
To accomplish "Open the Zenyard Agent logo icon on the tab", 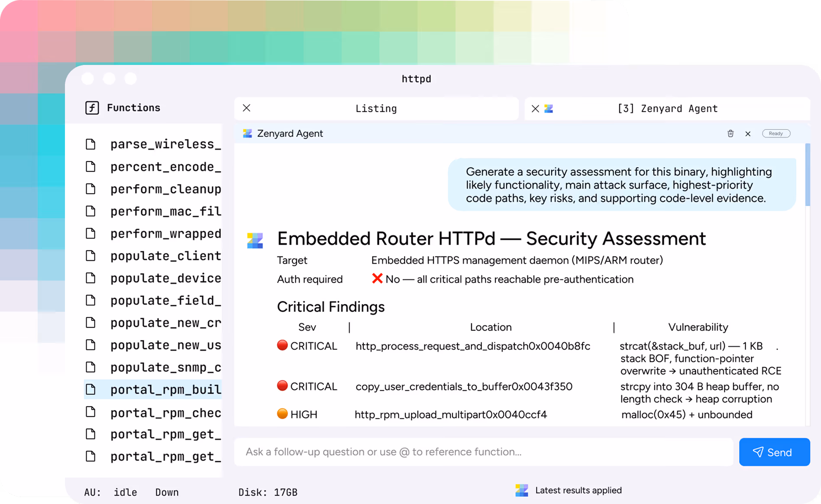I will [548, 108].
